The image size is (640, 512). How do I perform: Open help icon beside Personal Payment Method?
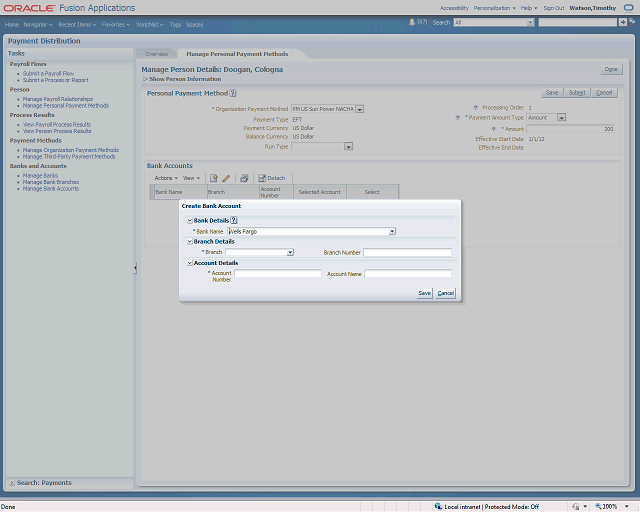(233, 93)
